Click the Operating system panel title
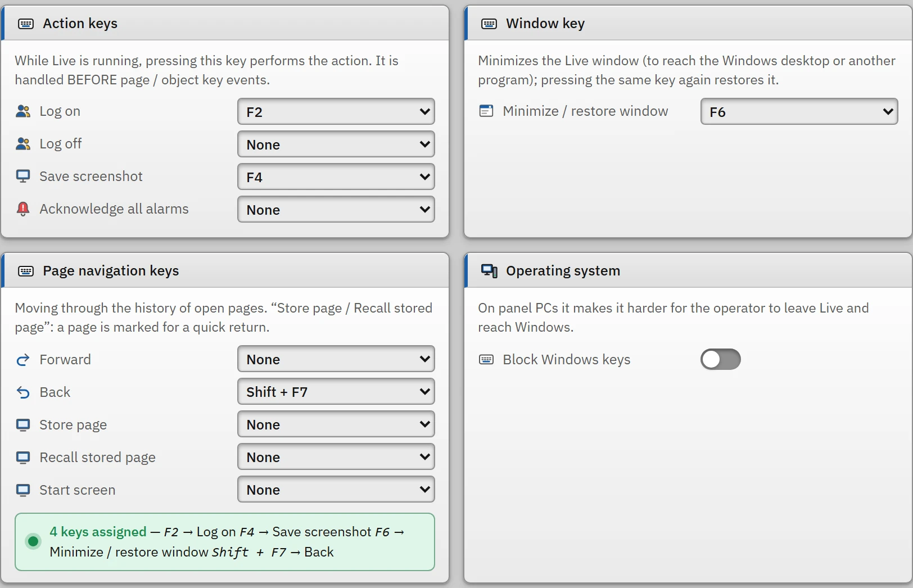 563,271
